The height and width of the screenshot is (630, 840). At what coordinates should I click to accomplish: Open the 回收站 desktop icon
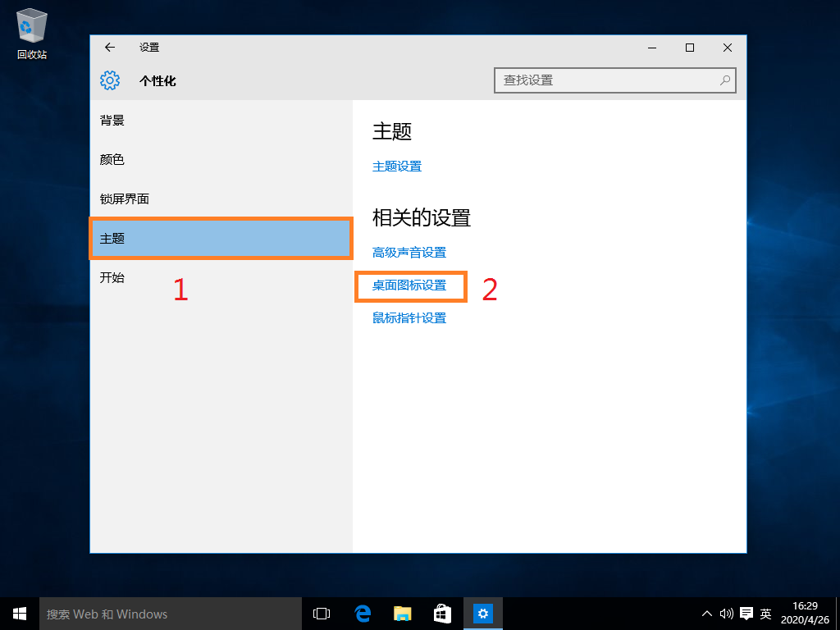(x=30, y=25)
